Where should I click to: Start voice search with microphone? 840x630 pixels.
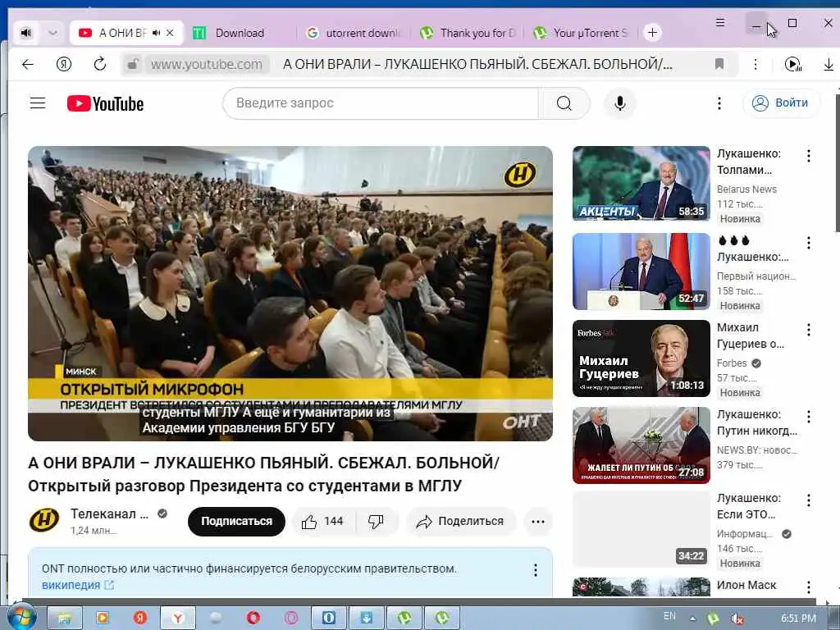[x=620, y=103]
